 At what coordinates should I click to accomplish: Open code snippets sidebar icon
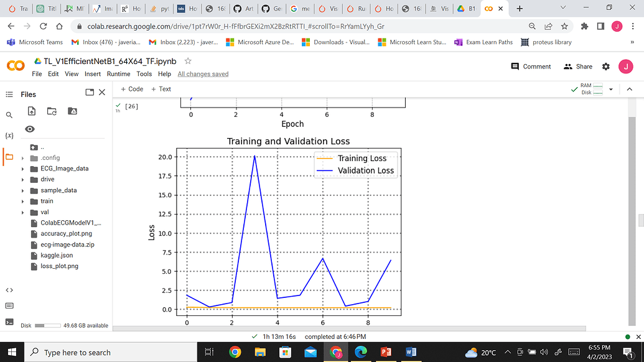tap(9, 290)
